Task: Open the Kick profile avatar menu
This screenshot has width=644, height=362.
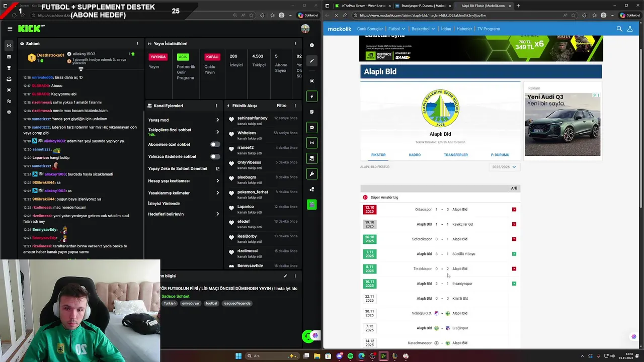Action: point(305,29)
